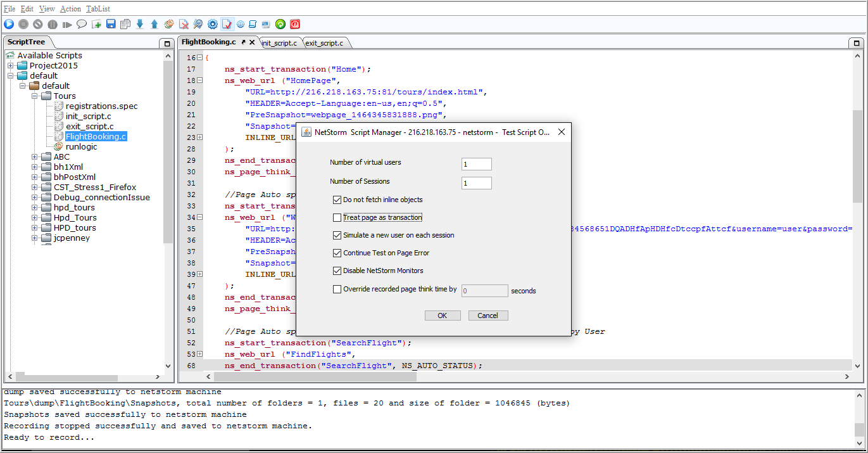Click the magnifier search icon in the toolbar

click(198, 24)
